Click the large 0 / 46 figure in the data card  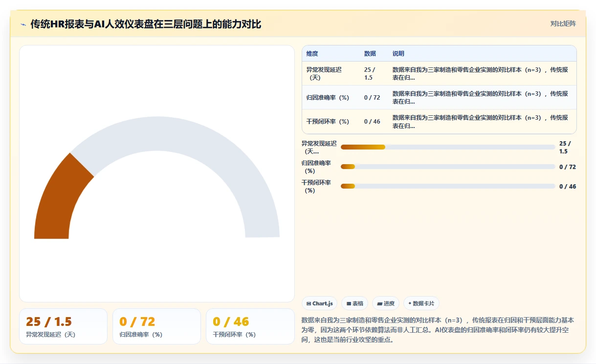tap(231, 321)
